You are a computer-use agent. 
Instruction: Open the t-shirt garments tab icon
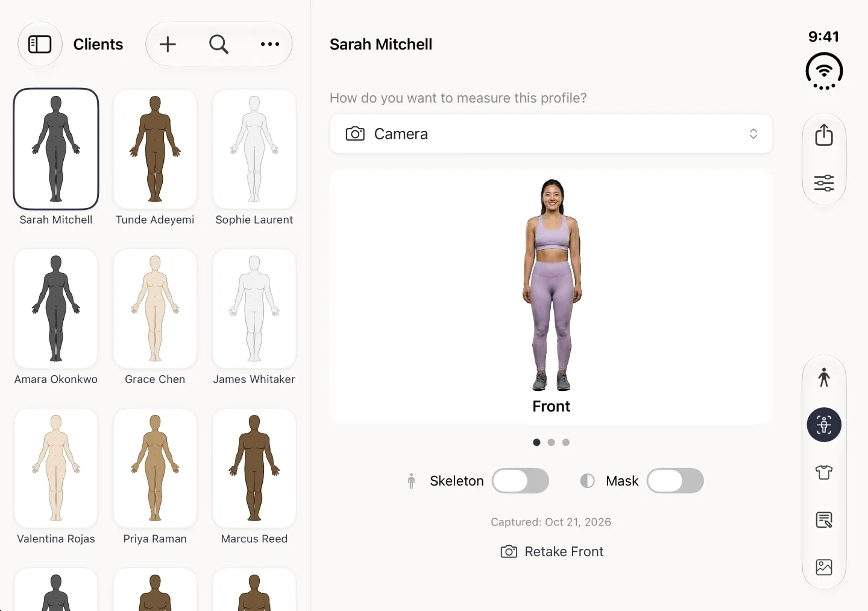pyautogui.click(x=824, y=472)
